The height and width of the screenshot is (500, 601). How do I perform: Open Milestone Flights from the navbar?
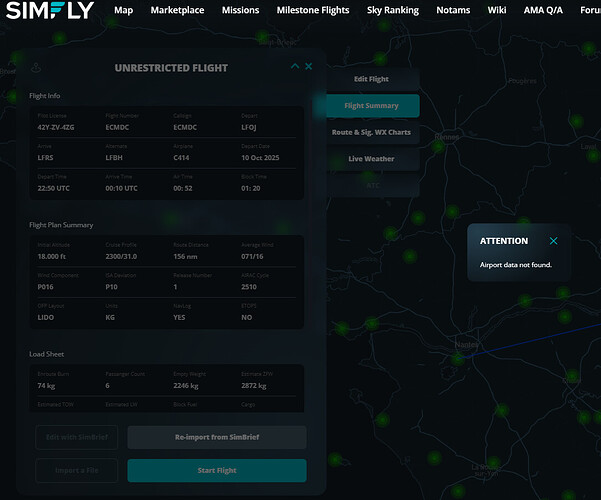click(315, 10)
